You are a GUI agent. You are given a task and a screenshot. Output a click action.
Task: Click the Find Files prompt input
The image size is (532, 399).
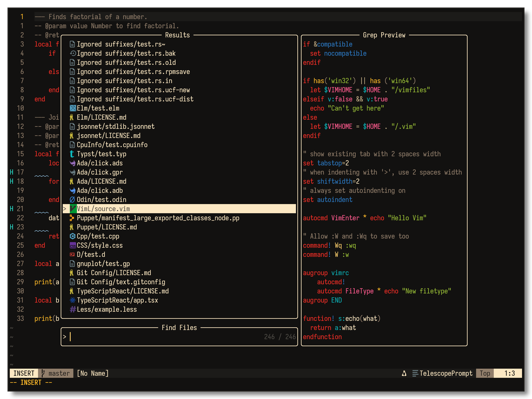tap(164, 337)
